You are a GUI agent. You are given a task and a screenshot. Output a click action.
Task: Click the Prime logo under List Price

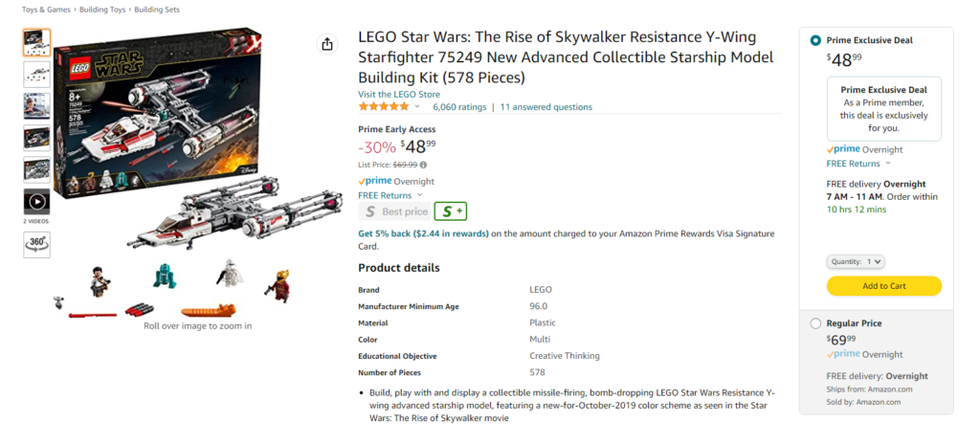pos(375,181)
